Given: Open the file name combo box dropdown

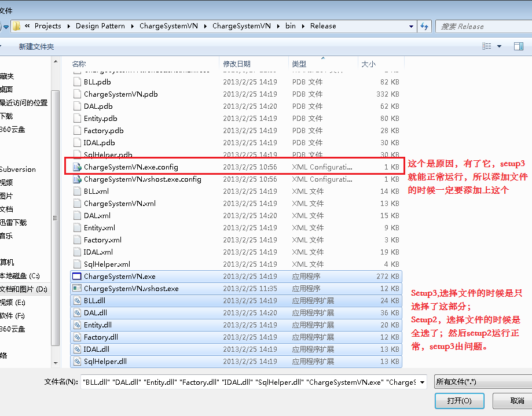Looking at the screenshot, I should coord(422,382).
